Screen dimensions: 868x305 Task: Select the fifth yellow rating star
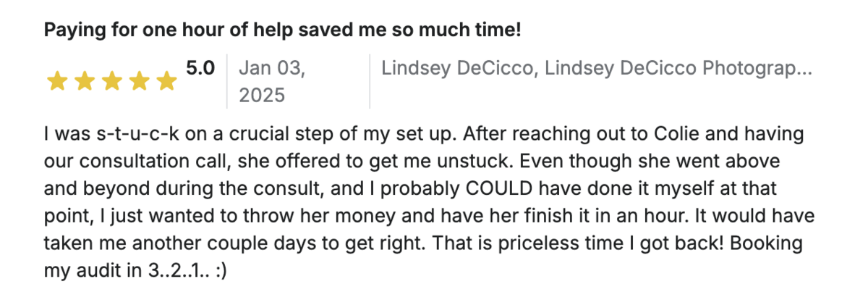pos(166,82)
